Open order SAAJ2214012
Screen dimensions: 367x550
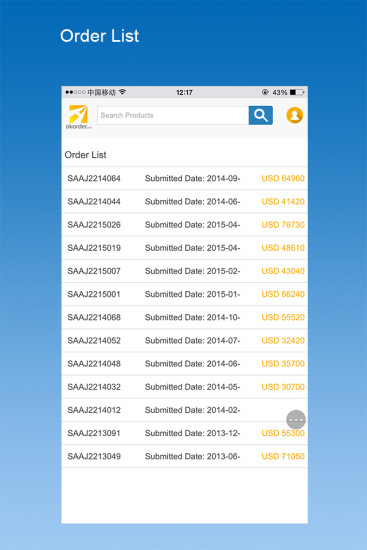pyautogui.click(x=185, y=410)
